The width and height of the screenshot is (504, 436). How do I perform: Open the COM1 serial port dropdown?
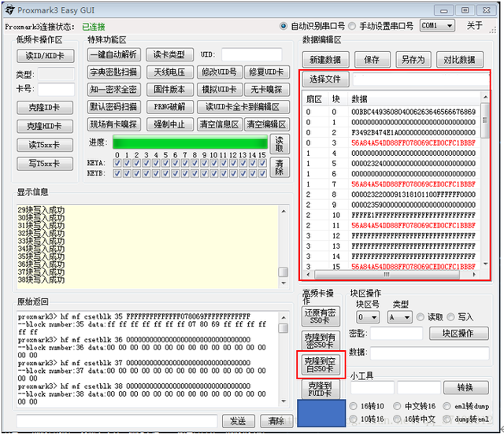coord(437,26)
